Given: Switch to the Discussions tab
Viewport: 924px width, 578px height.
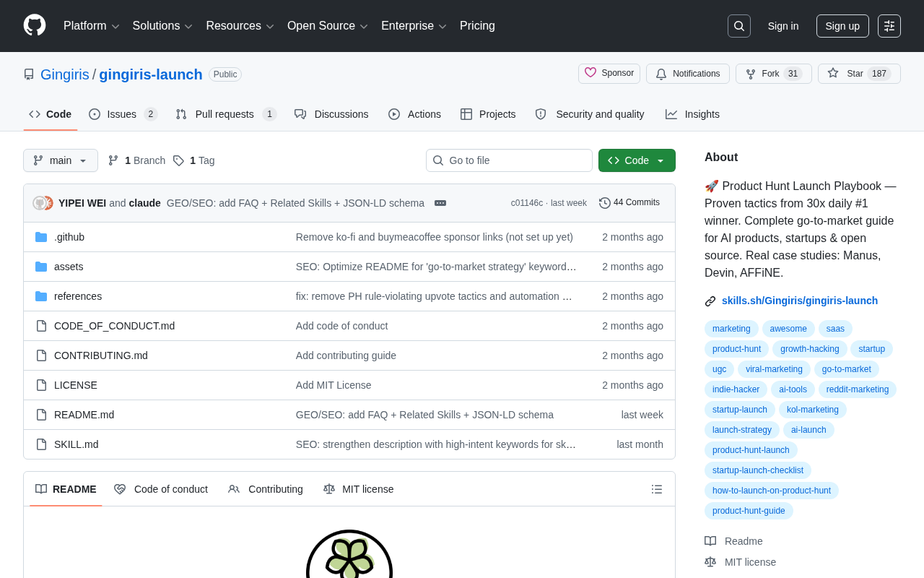Looking at the screenshot, I should tap(331, 114).
